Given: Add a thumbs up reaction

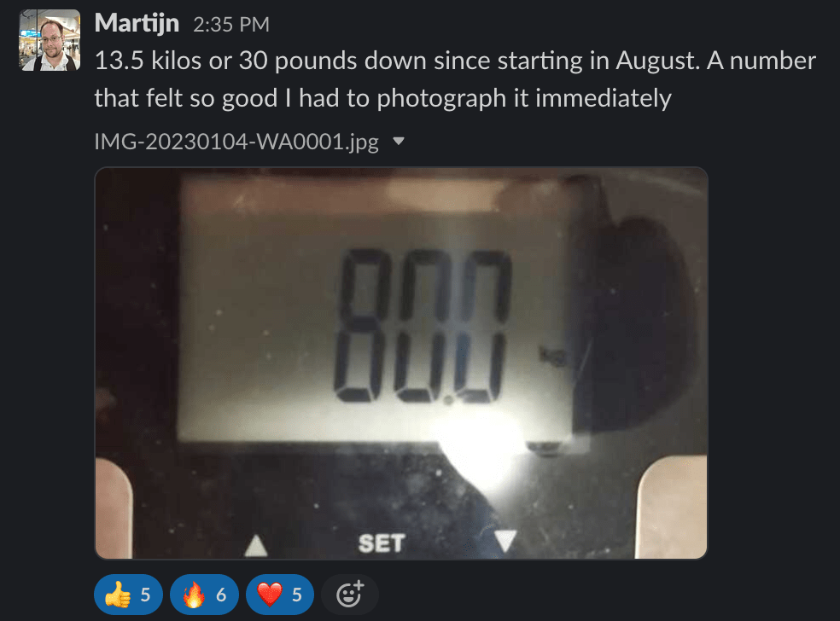Looking at the screenshot, I should 128,595.
